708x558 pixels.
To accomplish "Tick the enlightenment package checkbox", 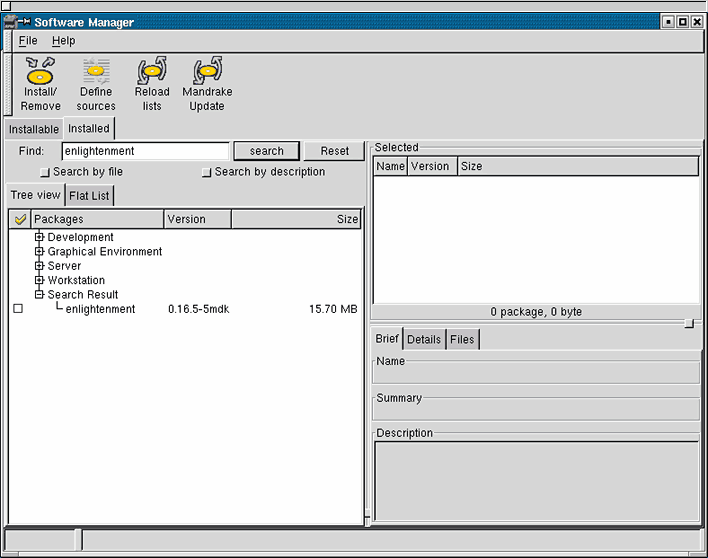I will tap(18, 309).
